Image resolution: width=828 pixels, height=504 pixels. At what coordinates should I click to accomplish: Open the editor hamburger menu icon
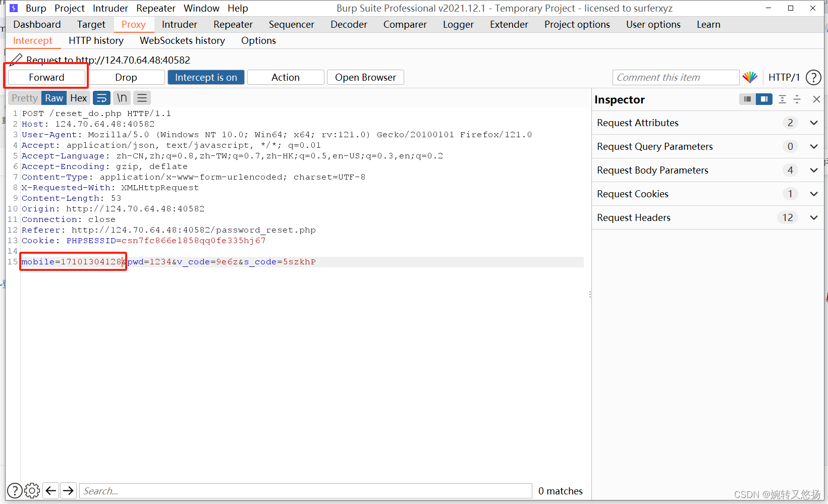click(142, 98)
